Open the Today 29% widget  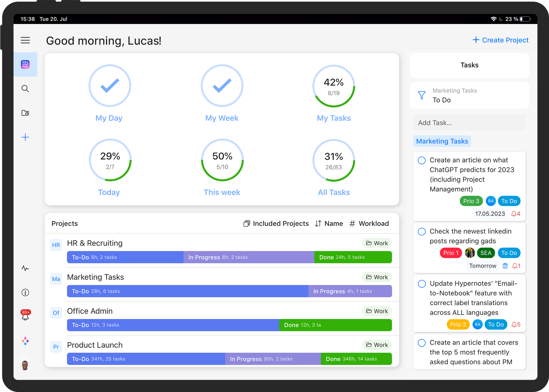tap(109, 167)
